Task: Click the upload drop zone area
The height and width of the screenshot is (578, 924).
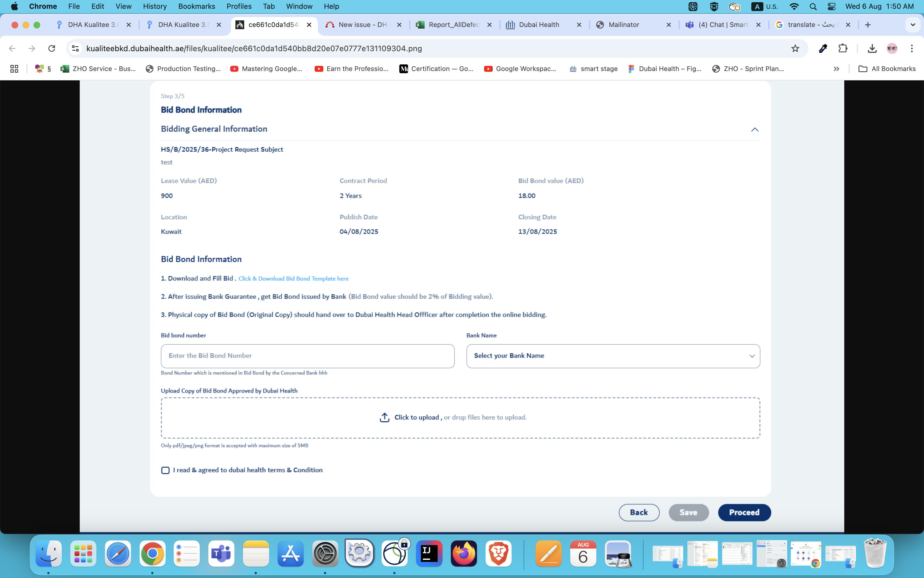Action: pos(460,418)
